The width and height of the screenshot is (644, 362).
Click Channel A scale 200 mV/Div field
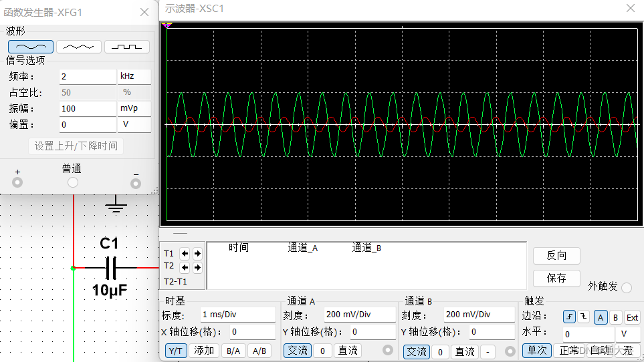(360, 315)
